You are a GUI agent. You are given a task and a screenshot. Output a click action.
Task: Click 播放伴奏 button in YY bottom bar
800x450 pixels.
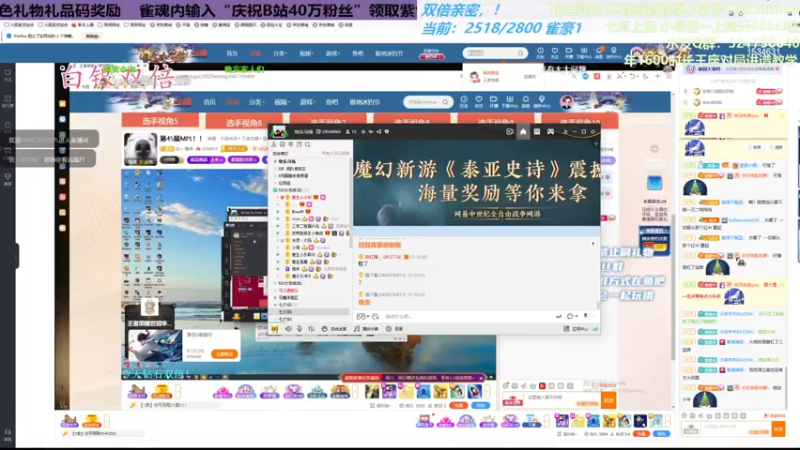pos(366,329)
